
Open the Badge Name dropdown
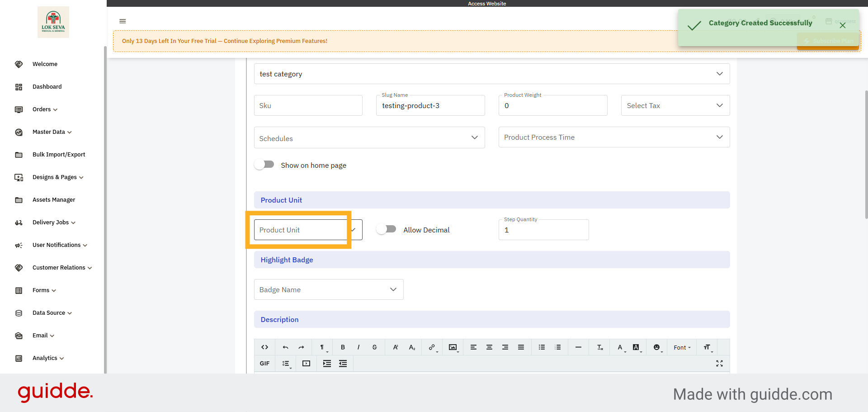[x=328, y=289]
